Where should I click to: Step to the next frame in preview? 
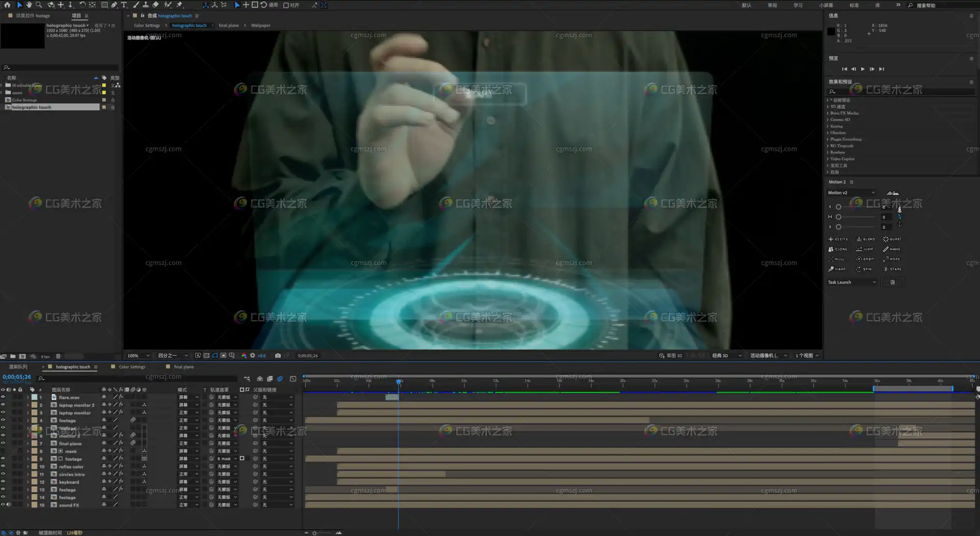tap(872, 69)
